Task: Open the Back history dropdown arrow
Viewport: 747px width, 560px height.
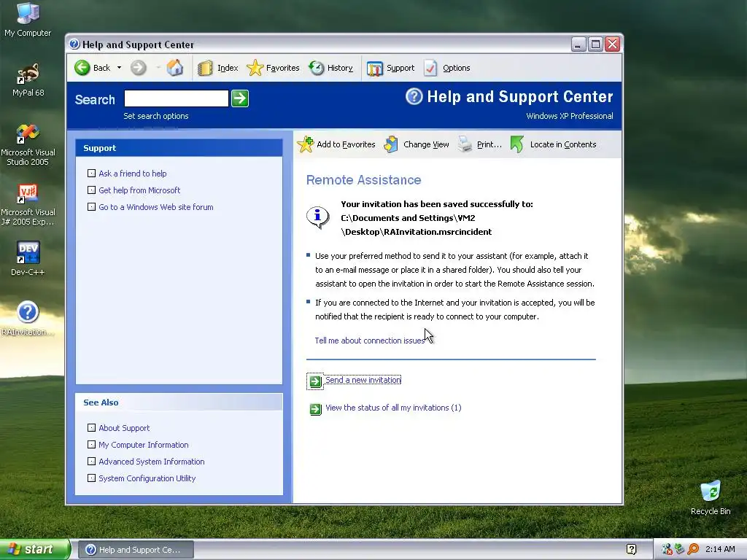Action: [119, 68]
